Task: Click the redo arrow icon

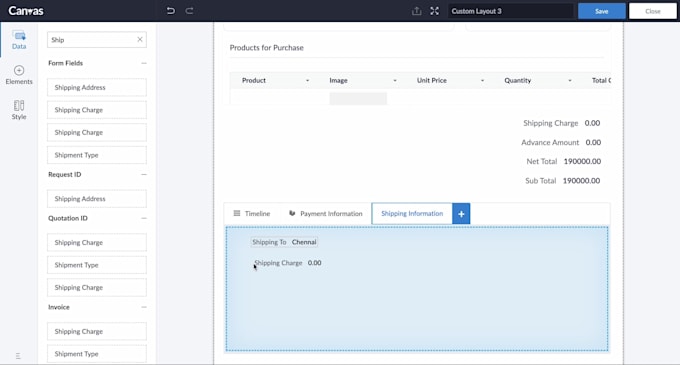Action: [190, 11]
